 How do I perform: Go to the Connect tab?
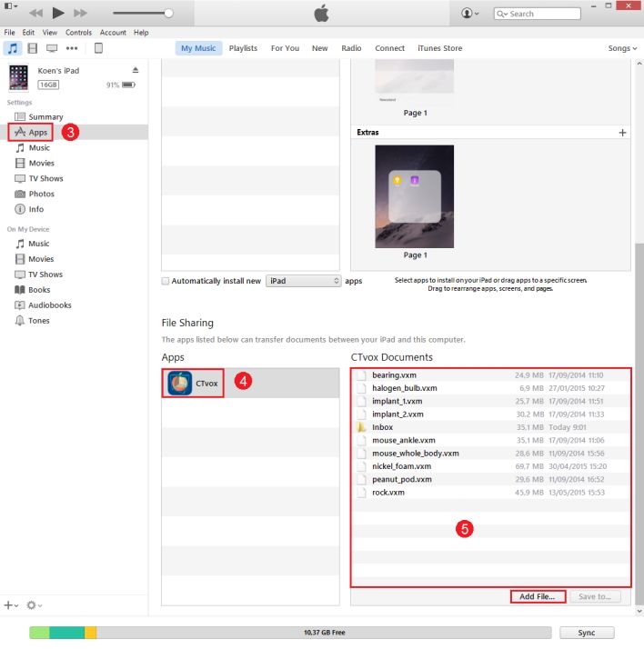click(389, 48)
